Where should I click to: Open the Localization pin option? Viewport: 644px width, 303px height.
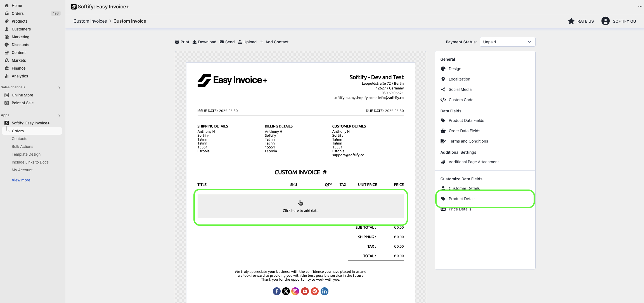click(x=459, y=79)
